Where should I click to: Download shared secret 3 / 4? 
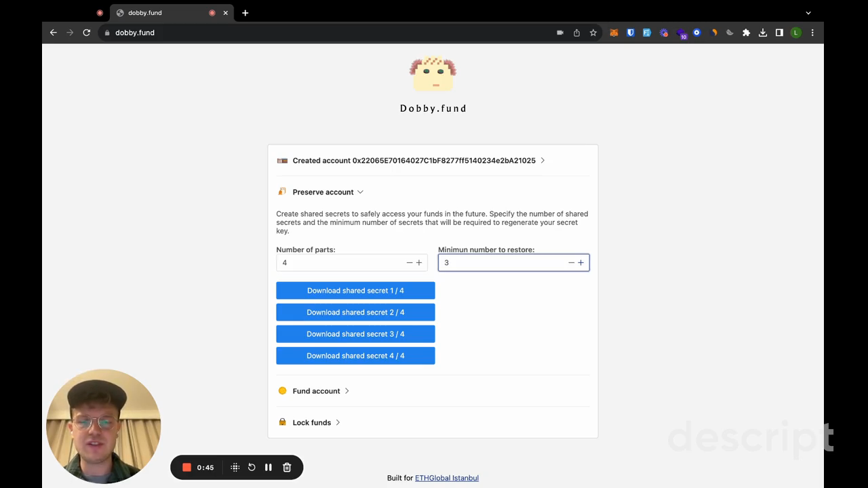coord(355,334)
